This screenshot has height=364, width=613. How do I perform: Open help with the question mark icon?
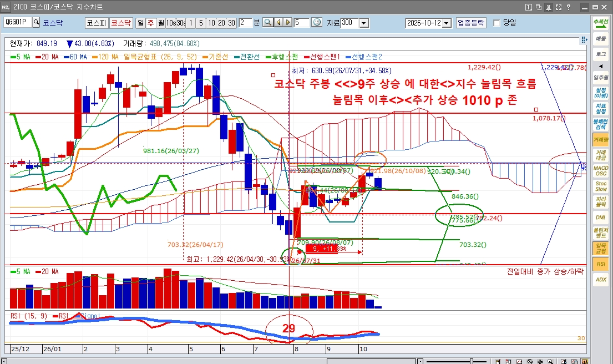click(569, 7)
